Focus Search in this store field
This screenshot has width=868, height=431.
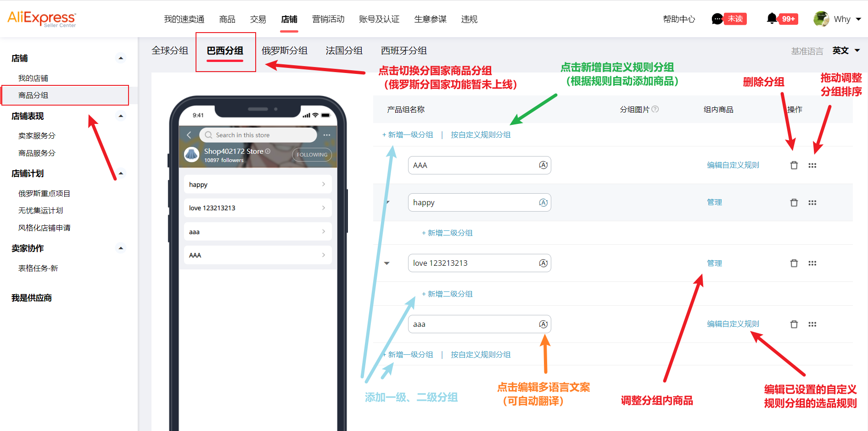(258, 135)
